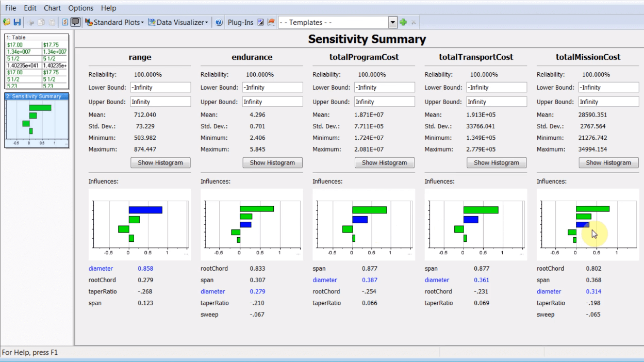644x362 pixels.
Task: Click the Save disk icon
Action: coord(17,22)
